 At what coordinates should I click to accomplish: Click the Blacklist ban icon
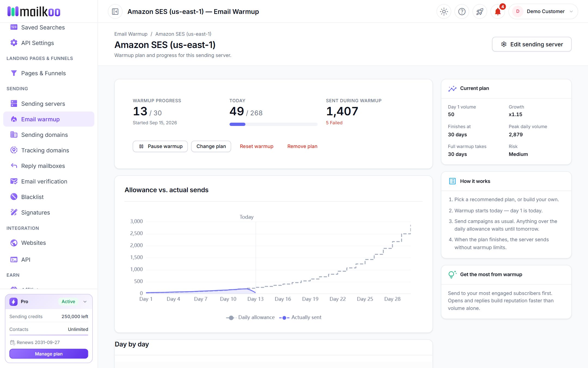click(14, 197)
